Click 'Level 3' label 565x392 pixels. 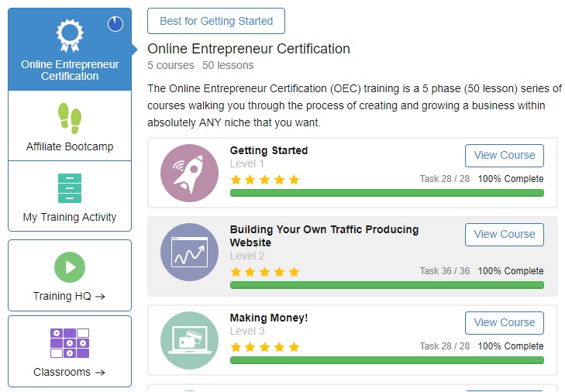click(247, 331)
